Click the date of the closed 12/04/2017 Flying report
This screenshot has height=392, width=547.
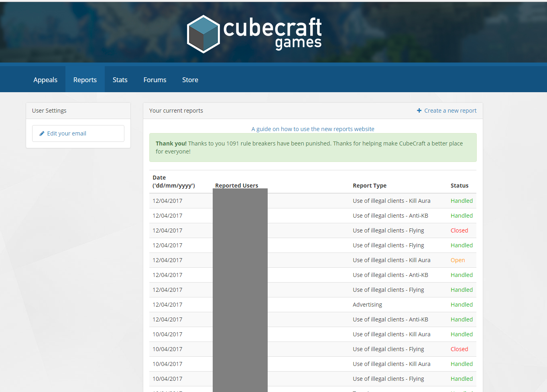tap(167, 230)
